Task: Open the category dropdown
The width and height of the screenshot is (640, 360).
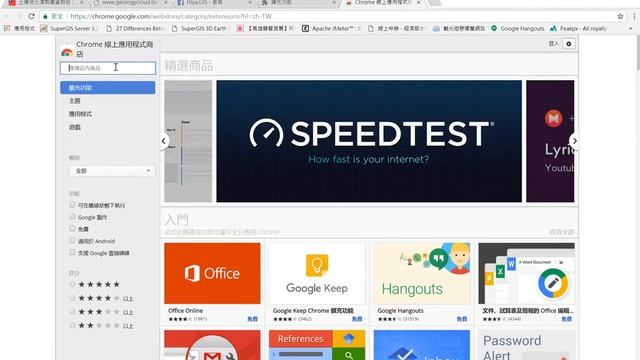Action: (x=111, y=171)
